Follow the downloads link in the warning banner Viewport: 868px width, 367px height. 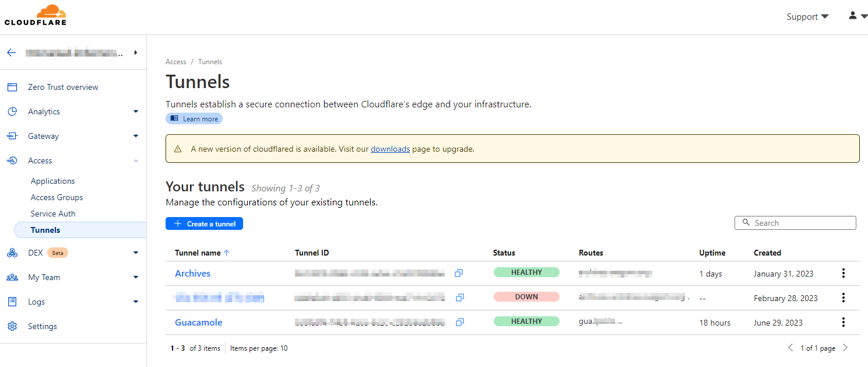390,149
